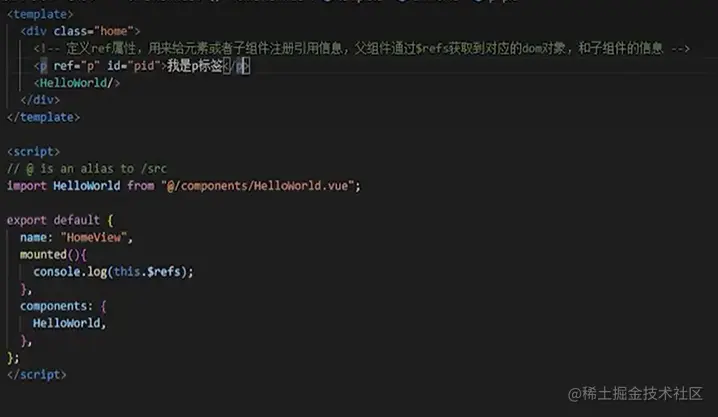Image resolution: width=718 pixels, height=417 pixels.
Task: Click the ref="p" attribute
Action: point(76,66)
